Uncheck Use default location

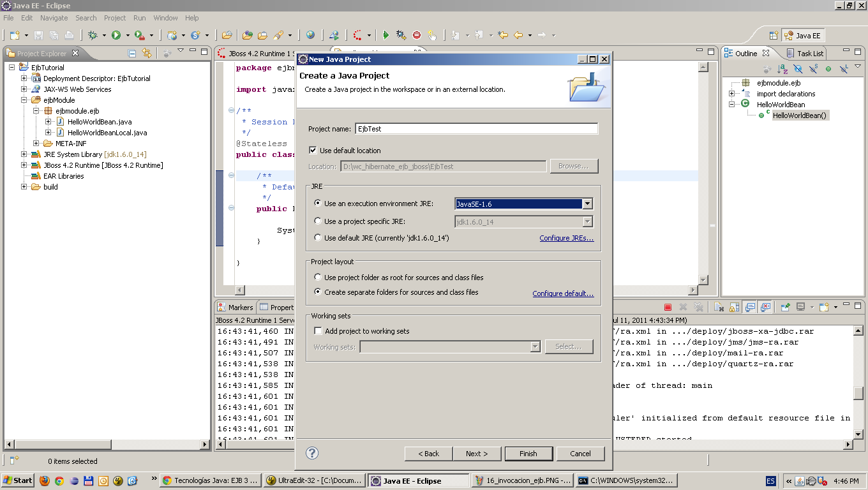[x=312, y=150]
